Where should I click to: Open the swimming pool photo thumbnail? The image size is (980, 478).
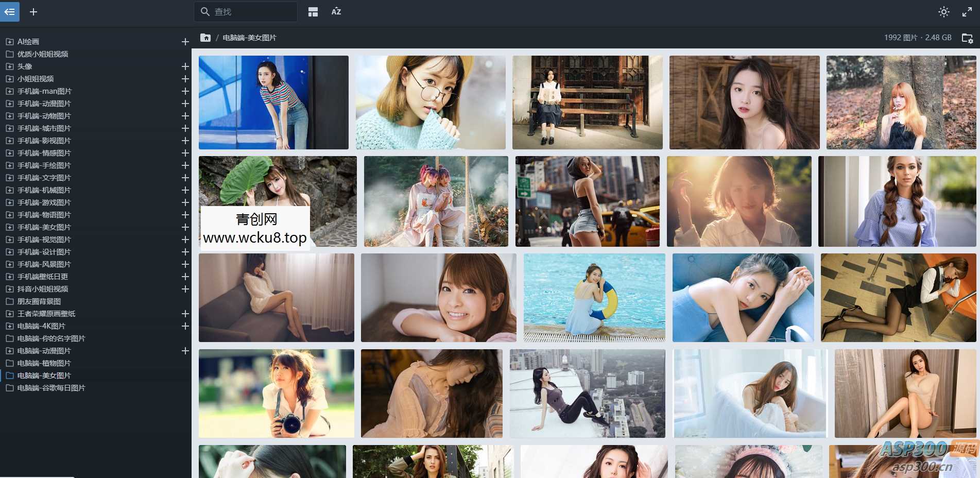pos(594,297)
